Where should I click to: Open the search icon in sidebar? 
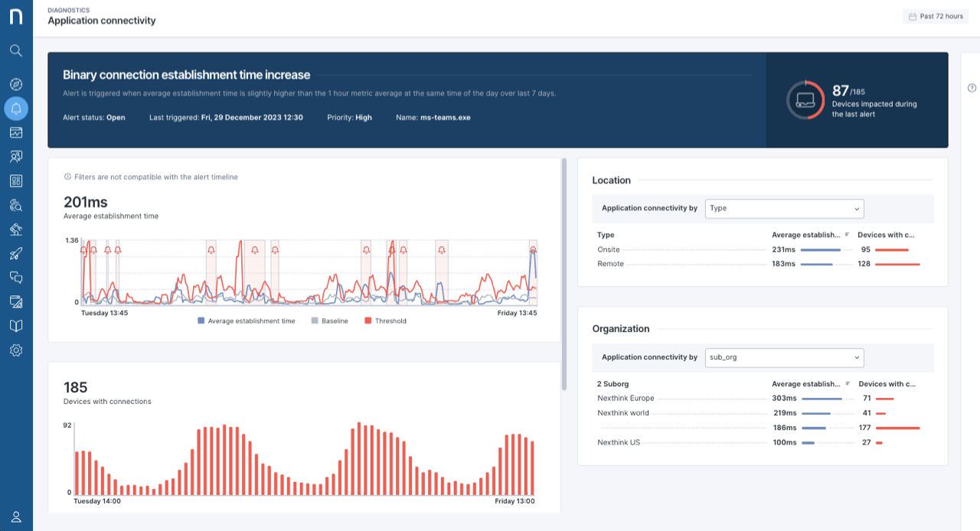(16, 50)
